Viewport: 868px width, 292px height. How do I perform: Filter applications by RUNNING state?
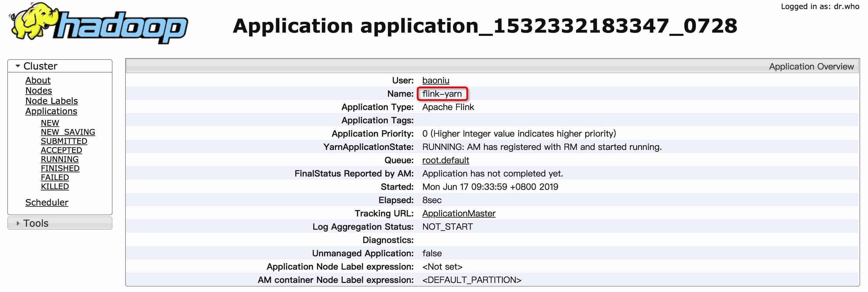[x=60, y=159]
